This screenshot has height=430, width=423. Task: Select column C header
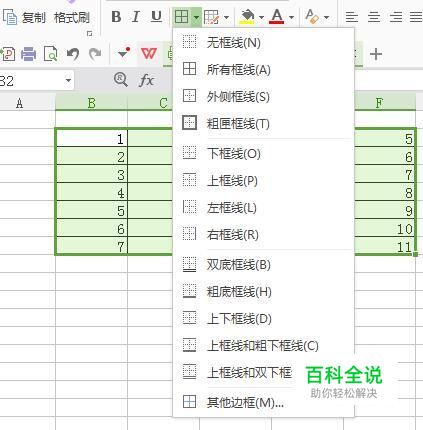coord(150,103)
